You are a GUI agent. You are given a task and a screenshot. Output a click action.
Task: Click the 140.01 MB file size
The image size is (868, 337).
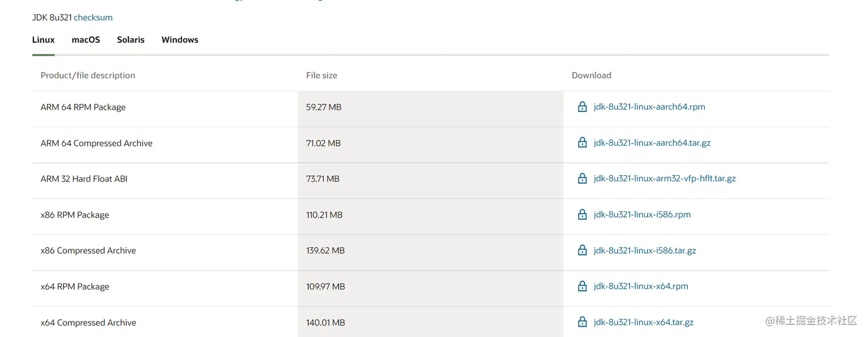[325, 323]
